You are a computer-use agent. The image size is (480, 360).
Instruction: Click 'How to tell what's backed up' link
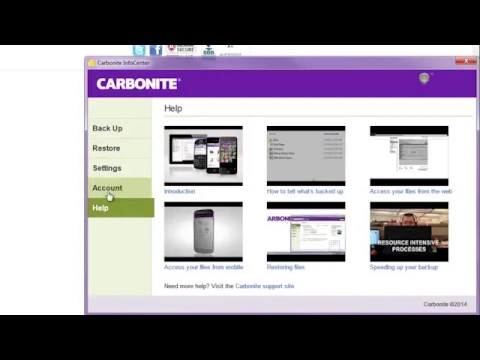tap(305, 191)
